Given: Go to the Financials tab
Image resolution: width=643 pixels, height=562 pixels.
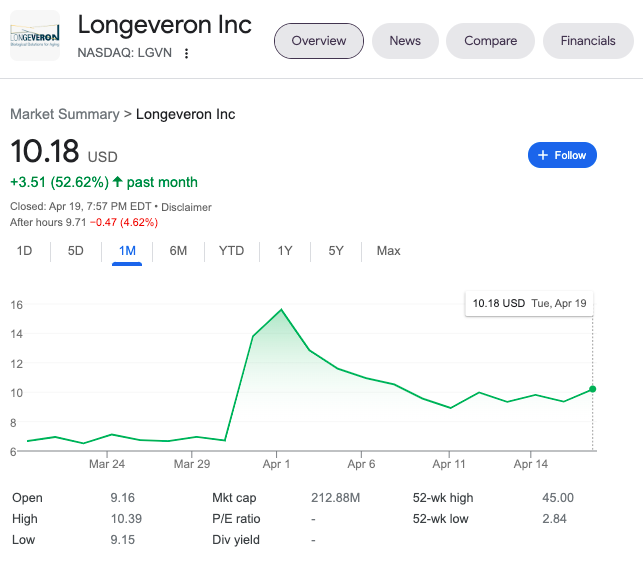Looking at the screenshot, I should click(588, 41).
